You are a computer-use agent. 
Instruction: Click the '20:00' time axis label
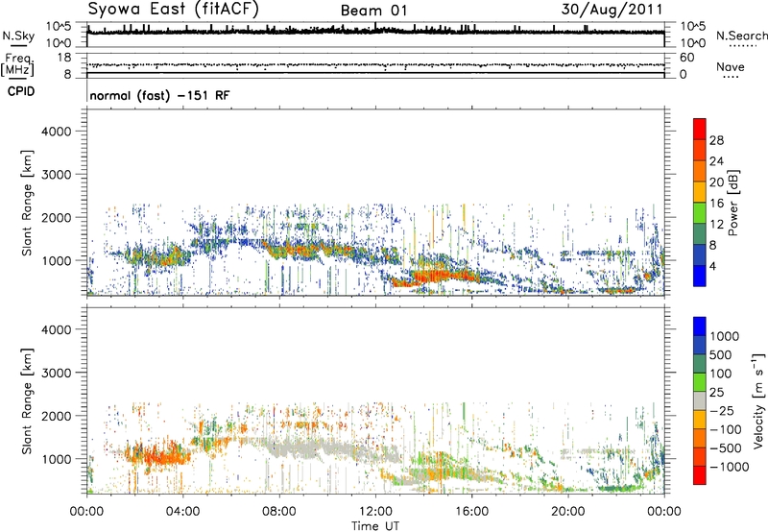coord(567,512)
